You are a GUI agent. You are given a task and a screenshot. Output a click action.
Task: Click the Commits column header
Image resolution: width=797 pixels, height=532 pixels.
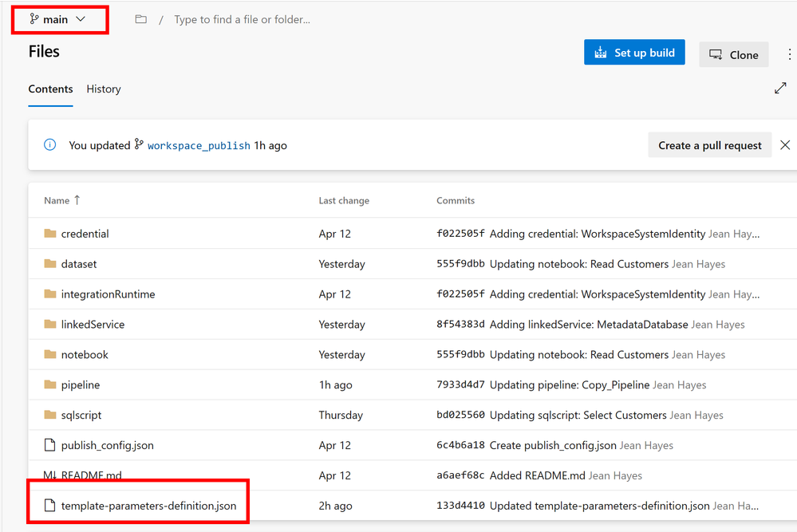tap(456, 200)
